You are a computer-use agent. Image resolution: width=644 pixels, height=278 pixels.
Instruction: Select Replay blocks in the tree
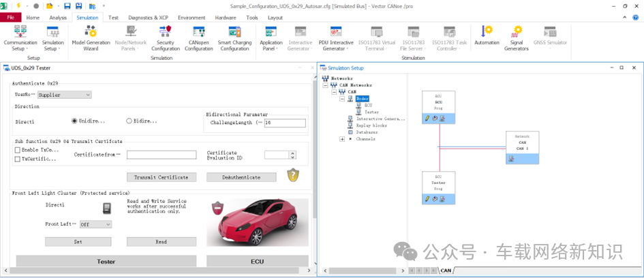(372, 125)
